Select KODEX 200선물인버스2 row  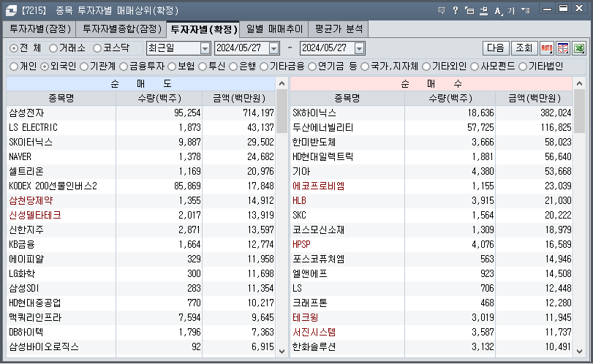tap(140, 186)
